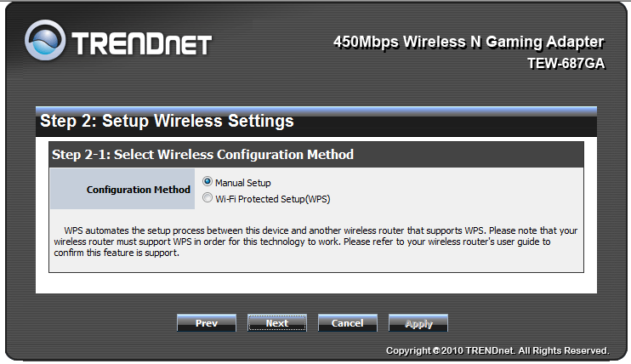Click the Copyright 2010 TRENDnet footer text
Screen dimensions: 631x364
pyautogui.click(x=497, y=350)
